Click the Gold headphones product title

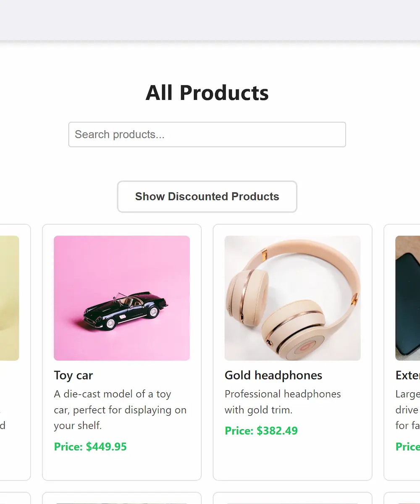click(273, 375)
